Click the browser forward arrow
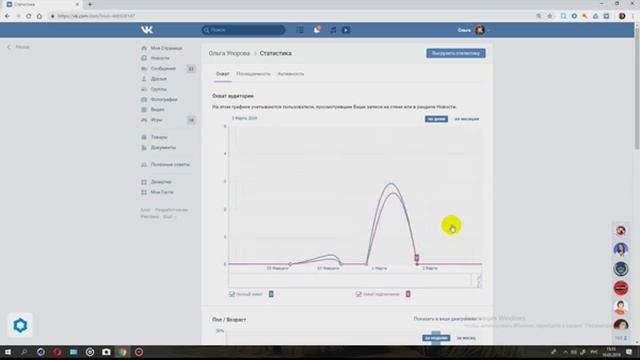This screenshot has height=360, width=640. tap(18, 16)
